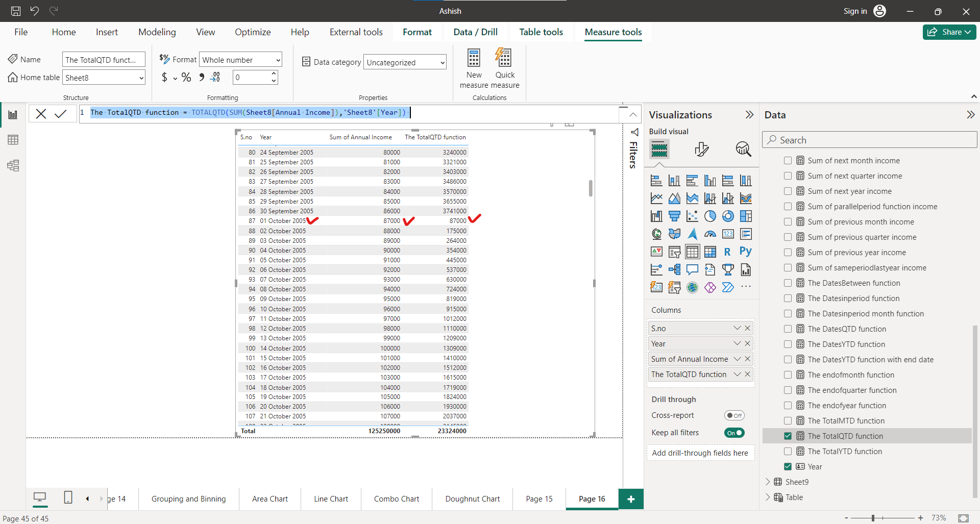Insert an R script visual
Viewport: 980px width, 524px height.
728,252
